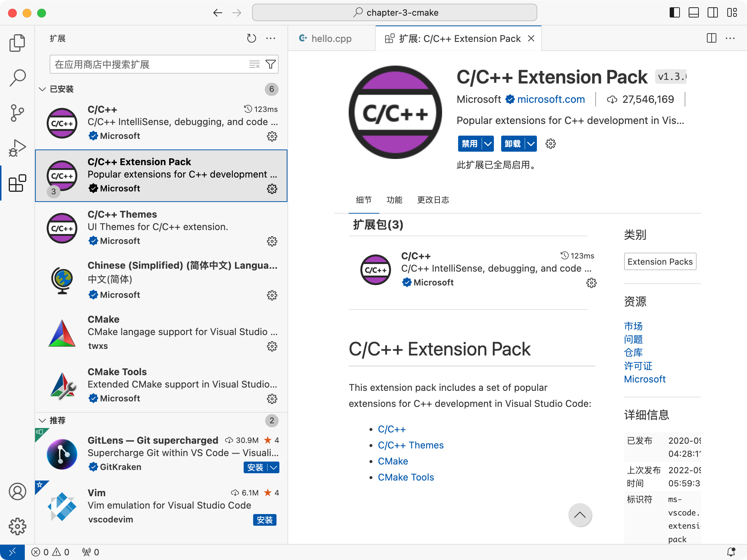Open the microsoft.com publisher link
Screen dimensions: 747x560
(551, 99)
